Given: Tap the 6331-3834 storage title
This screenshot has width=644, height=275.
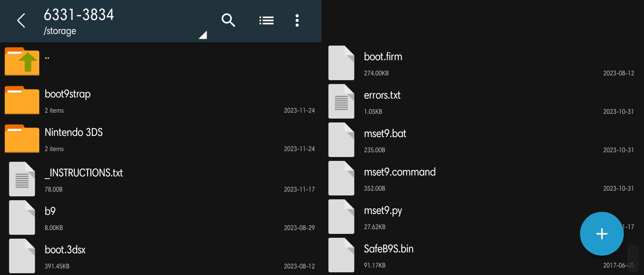Looking at the screenshot, I should pos(79,15).
